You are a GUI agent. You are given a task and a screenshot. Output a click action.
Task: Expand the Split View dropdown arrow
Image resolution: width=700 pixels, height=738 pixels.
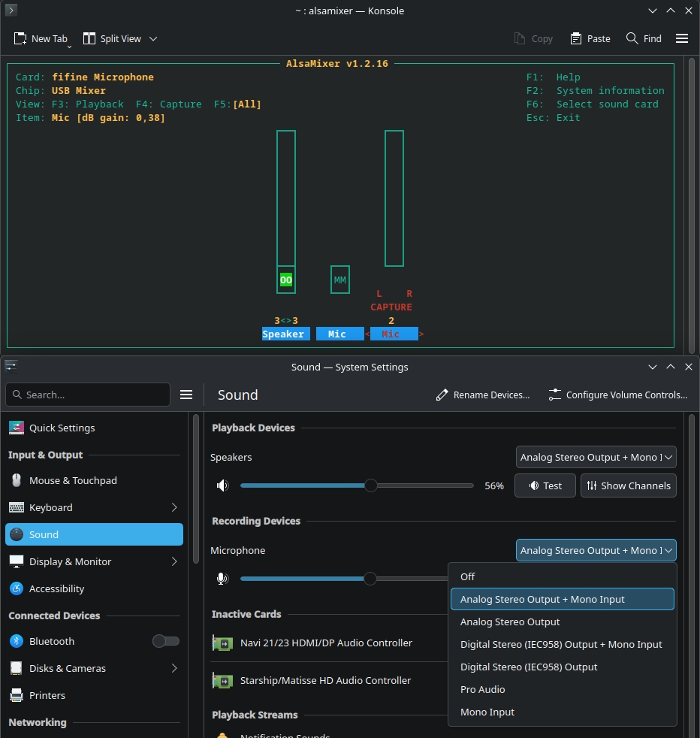[x=153, y=38]
